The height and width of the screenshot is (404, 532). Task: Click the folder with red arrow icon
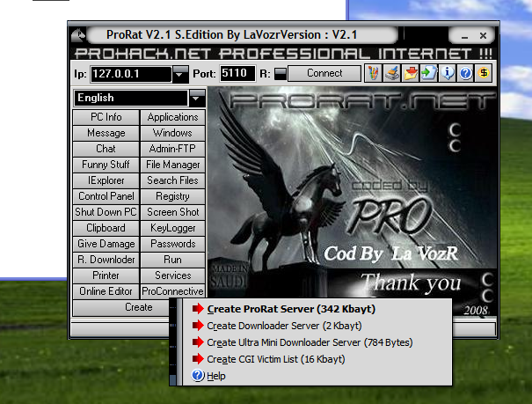410,73
